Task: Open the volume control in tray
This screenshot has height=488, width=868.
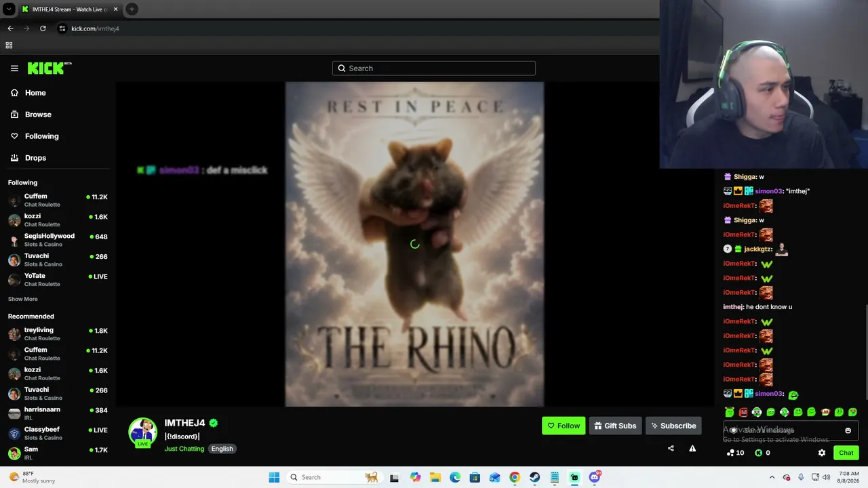Action: [826, 477]
